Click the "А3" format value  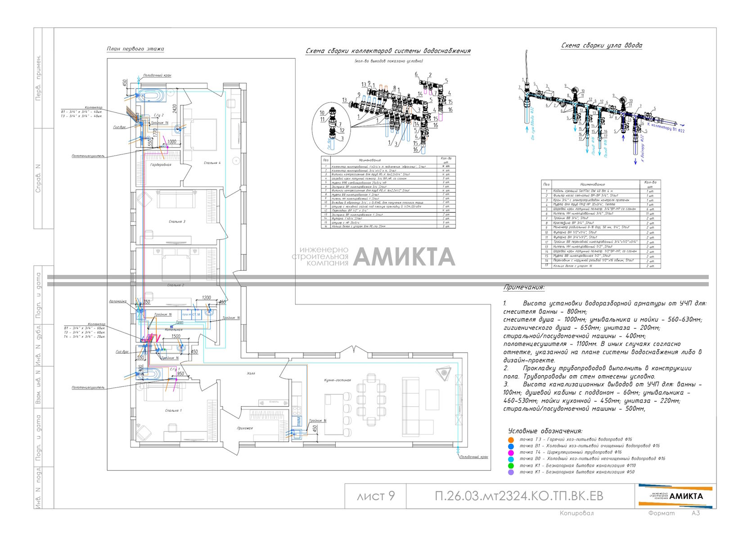pyautogui.click(x=696, y=513)
